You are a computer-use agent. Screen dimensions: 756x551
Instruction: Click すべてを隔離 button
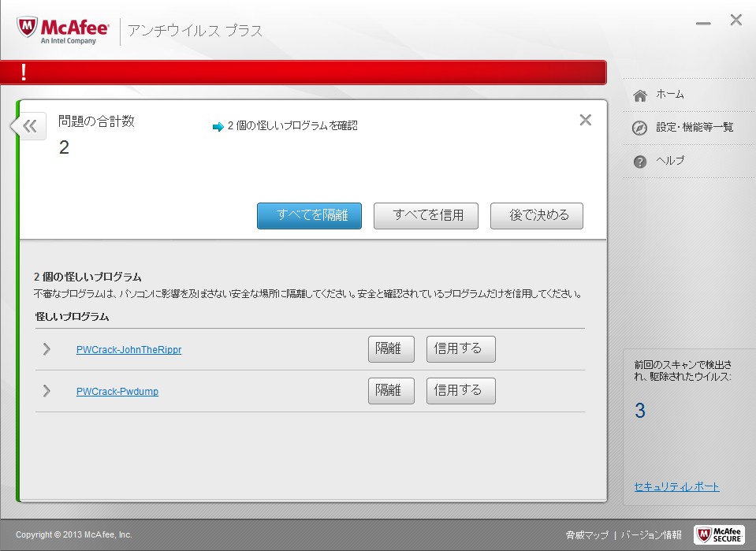click(309, 215)
